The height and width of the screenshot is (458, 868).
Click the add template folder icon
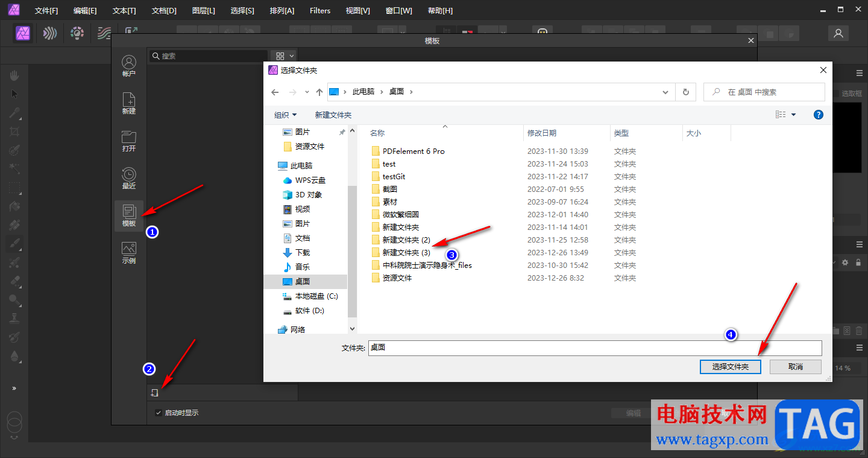[x=154, y=393]
